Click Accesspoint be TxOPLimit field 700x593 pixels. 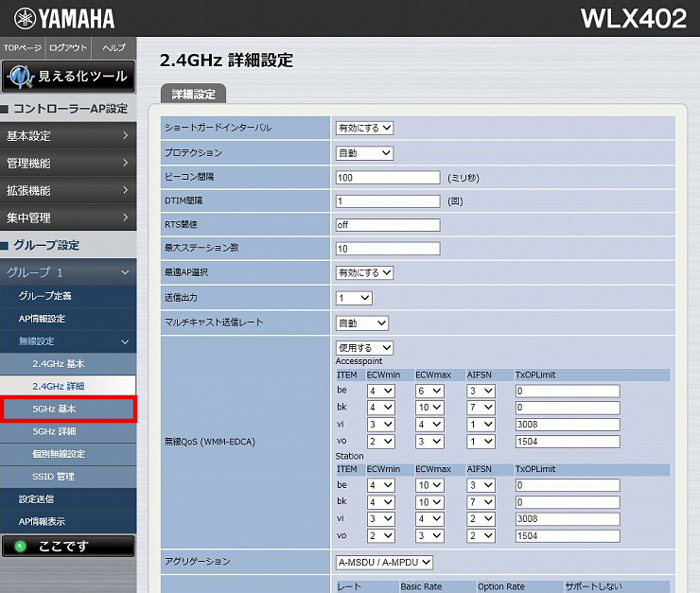(x=568, y=392)
